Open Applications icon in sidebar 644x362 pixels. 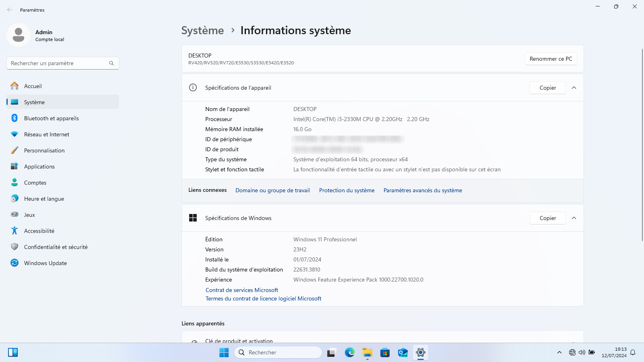(14, 166)
